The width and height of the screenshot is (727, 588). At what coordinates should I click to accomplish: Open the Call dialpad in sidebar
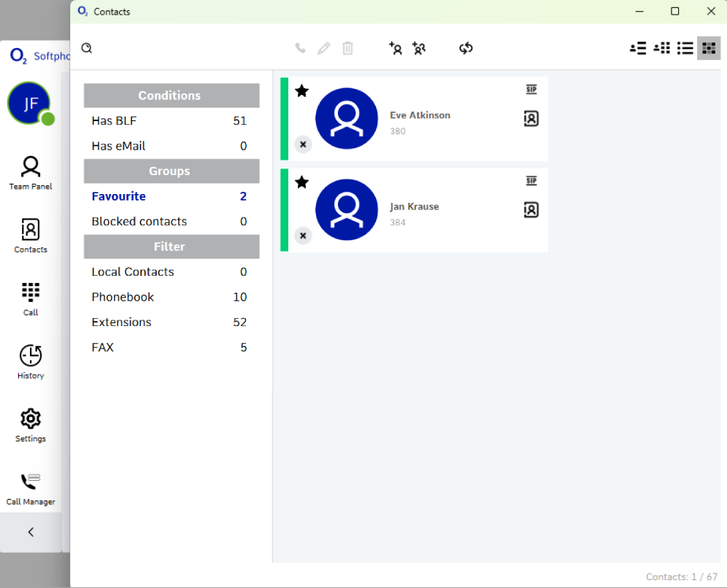coord(31,298)
